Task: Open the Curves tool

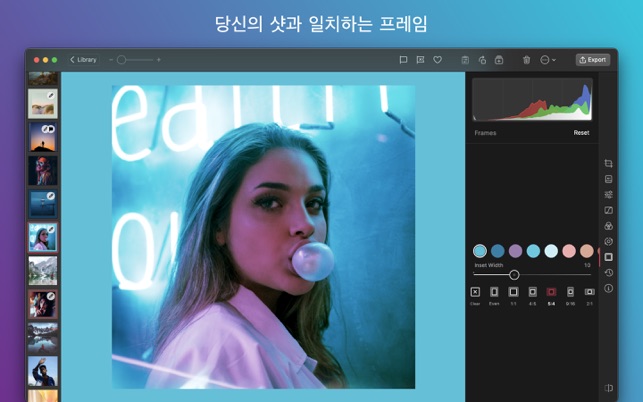Action: click(x=609, y=210)
